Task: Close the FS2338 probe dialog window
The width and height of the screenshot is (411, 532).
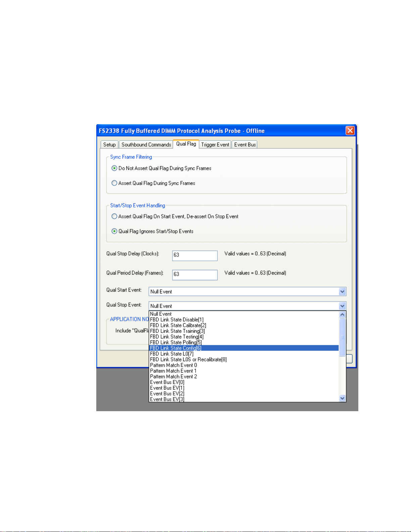Action: click(350, 131)
